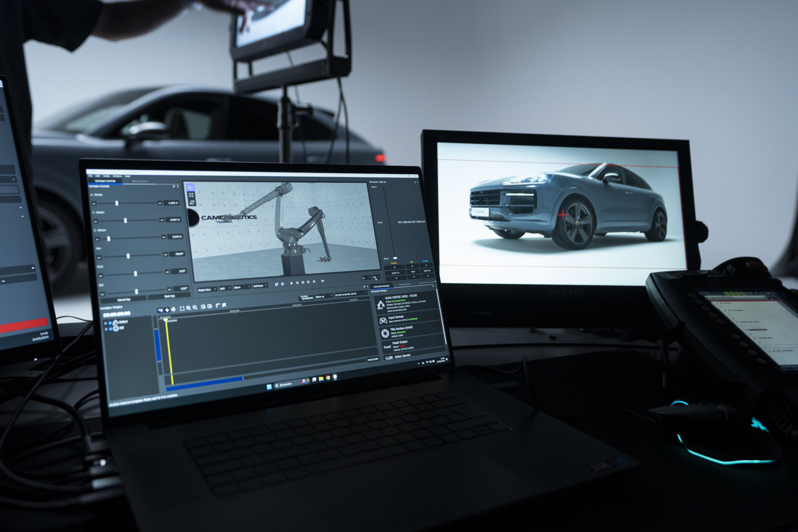Open the Help menu
Image resolution: width=798 pixels, height=532 pixels.
point(128,176)
